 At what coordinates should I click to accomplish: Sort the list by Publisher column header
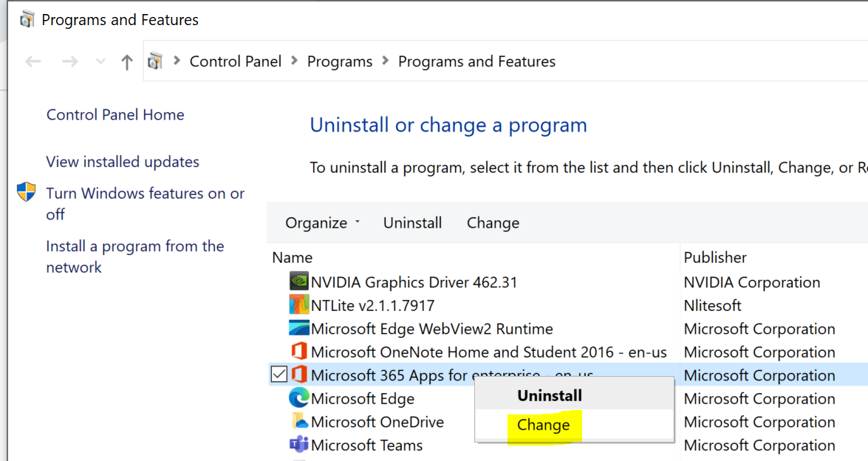pos(715,257)
